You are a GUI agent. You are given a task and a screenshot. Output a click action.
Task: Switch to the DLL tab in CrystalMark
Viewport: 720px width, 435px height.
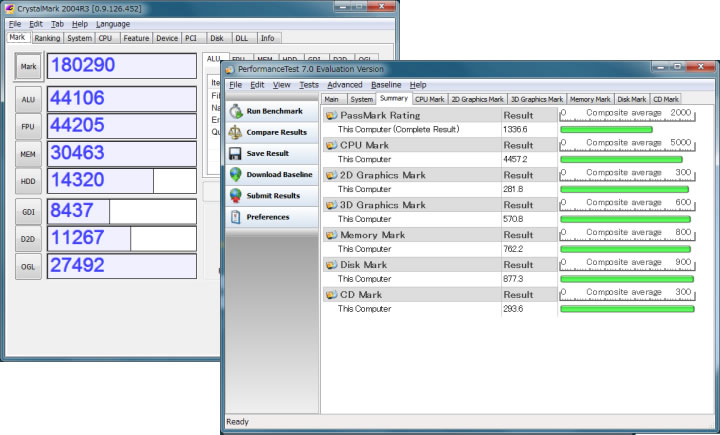point(242,38)
